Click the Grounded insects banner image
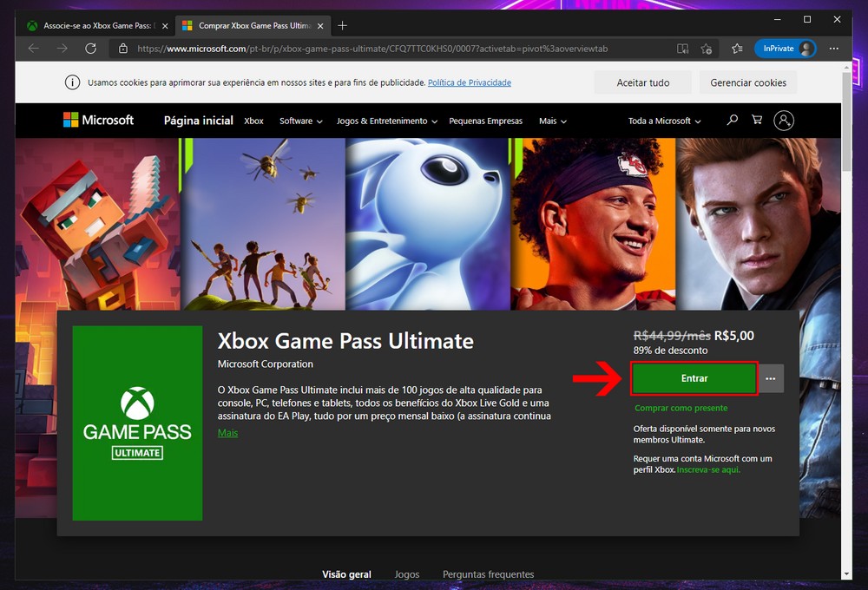The height and width of the screenshot is (590, 868). (x=263, y=224)
